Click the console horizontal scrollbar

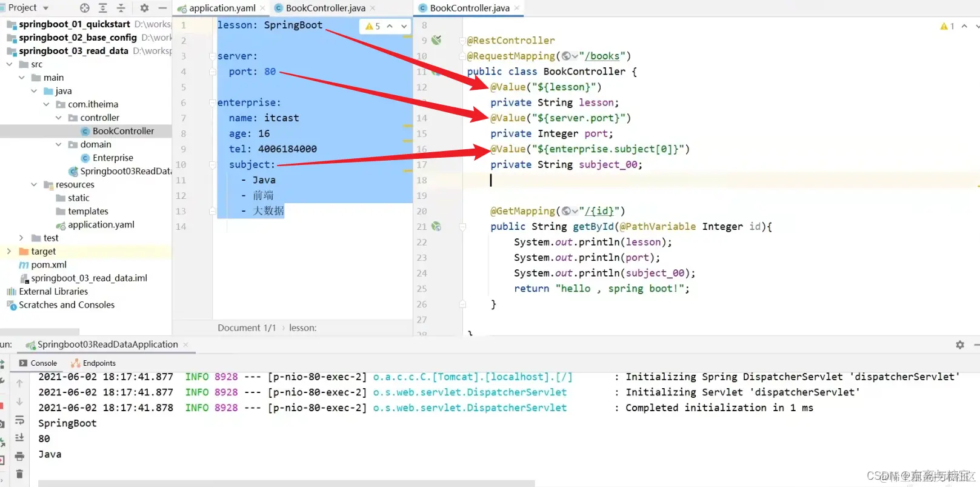(x=286, y=483)
